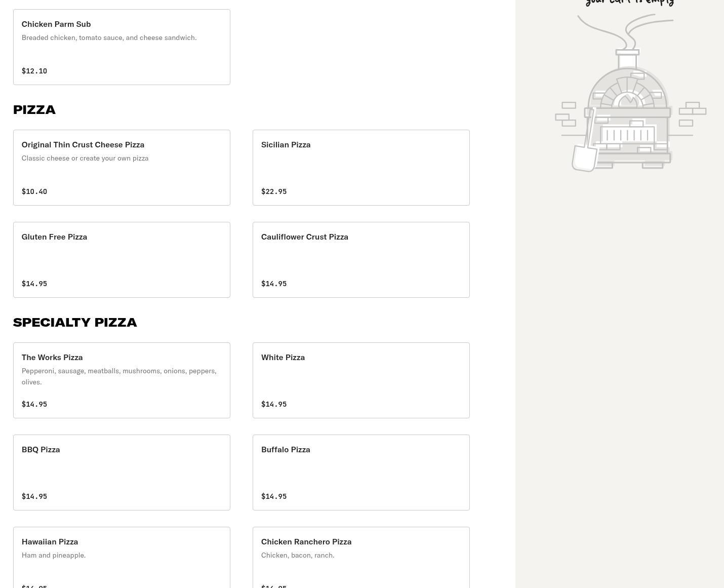Click the $14.95 price under White Pizza
The height and width of the screenshot is (588, 724).
click(x=274, y=404)
